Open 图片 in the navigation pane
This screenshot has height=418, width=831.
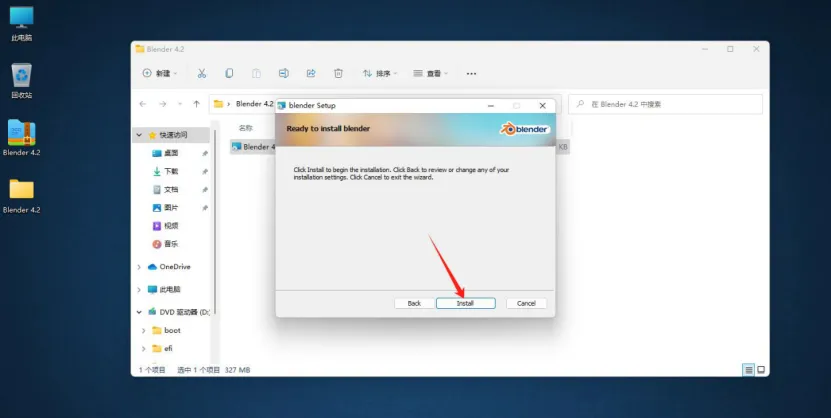click(171, 208)
